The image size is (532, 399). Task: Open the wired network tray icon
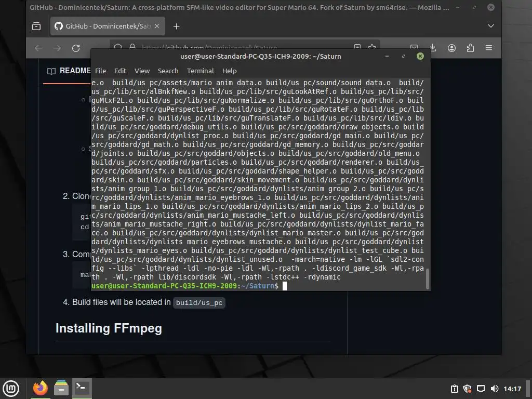pos(481,389)
